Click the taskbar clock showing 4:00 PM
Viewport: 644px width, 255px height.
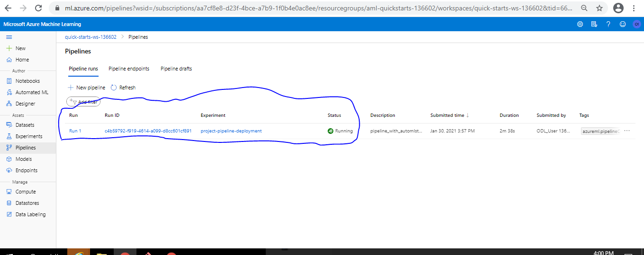tap(604, 253)
